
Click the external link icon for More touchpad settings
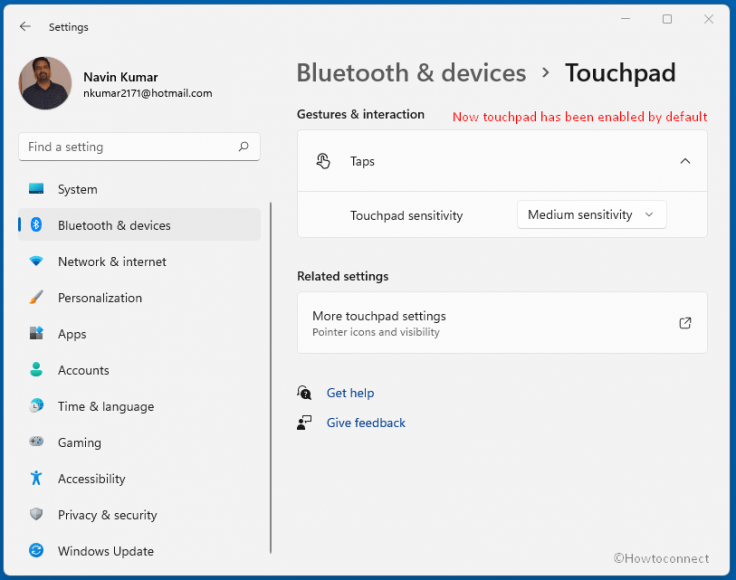click(x=685, y=323)
